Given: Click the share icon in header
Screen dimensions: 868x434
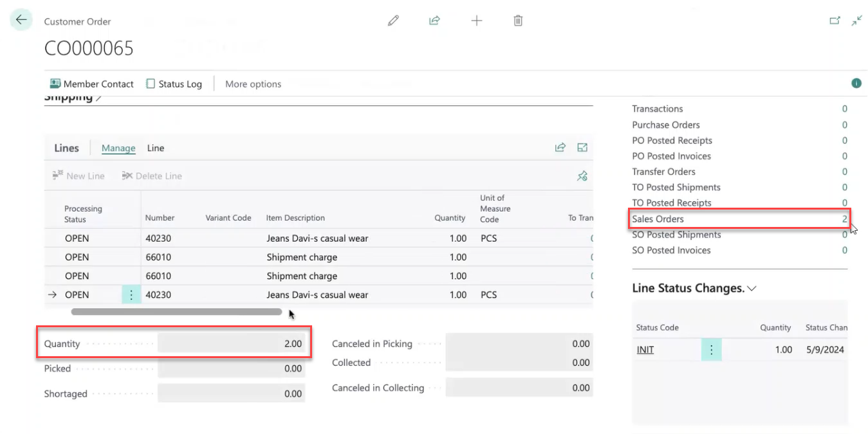Looking at the screenshot, I should click(434, 21).
